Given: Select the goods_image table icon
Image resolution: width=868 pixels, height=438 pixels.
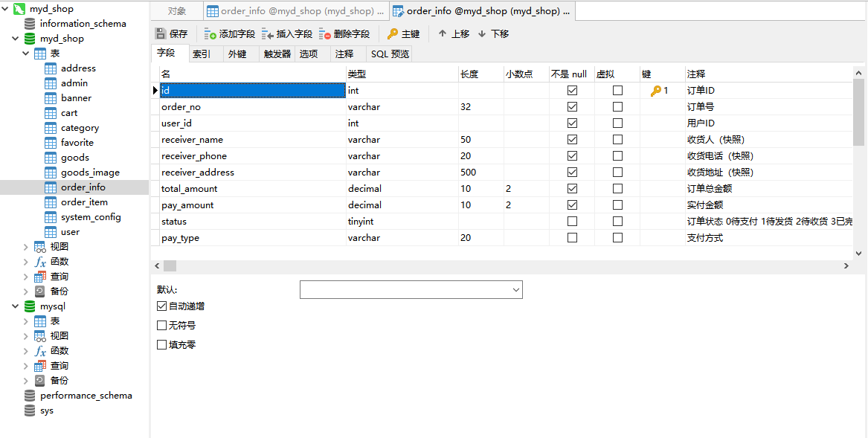Looking at the screenshot, I should tap(51, 173).
